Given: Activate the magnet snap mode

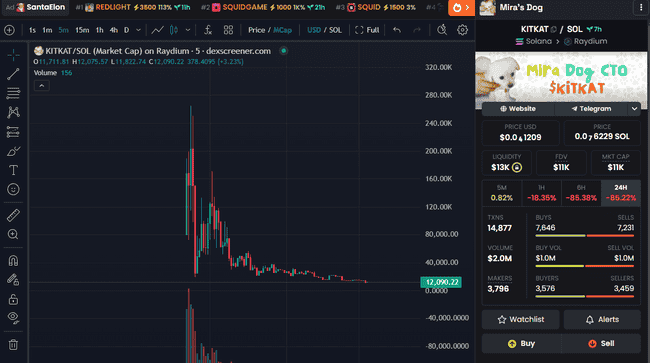Looking at the screenshot, I should point(13,261).
